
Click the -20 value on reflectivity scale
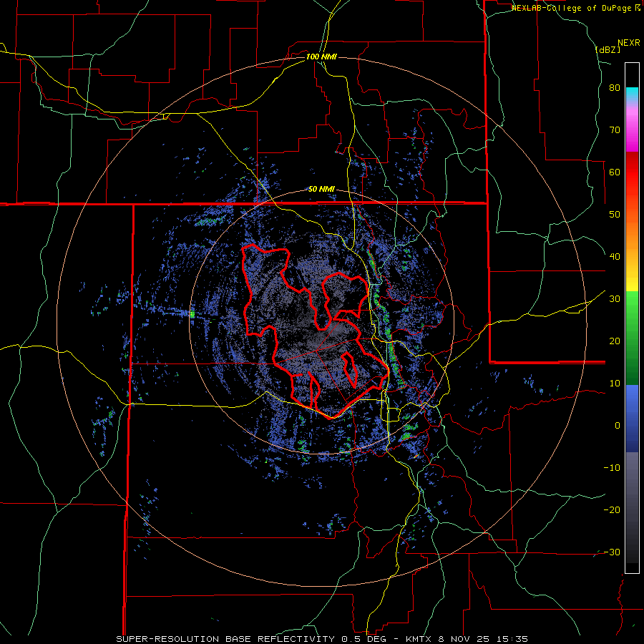click(x=612, y=510)
